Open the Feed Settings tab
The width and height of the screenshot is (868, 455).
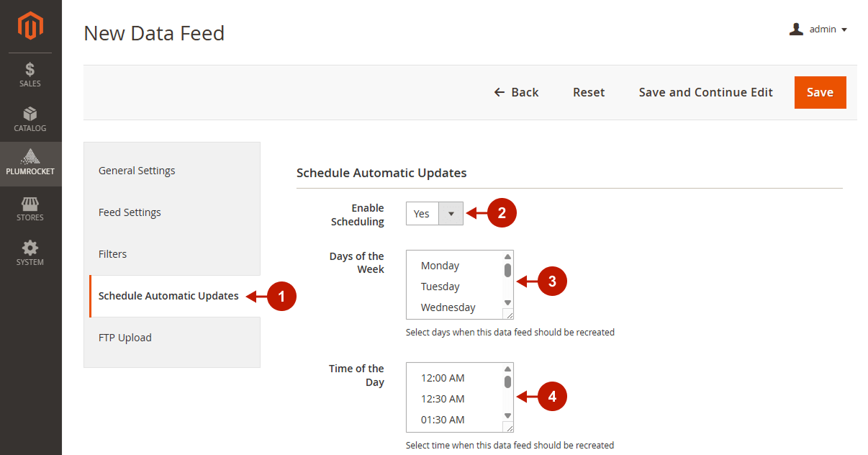click(x=130, y=212)
